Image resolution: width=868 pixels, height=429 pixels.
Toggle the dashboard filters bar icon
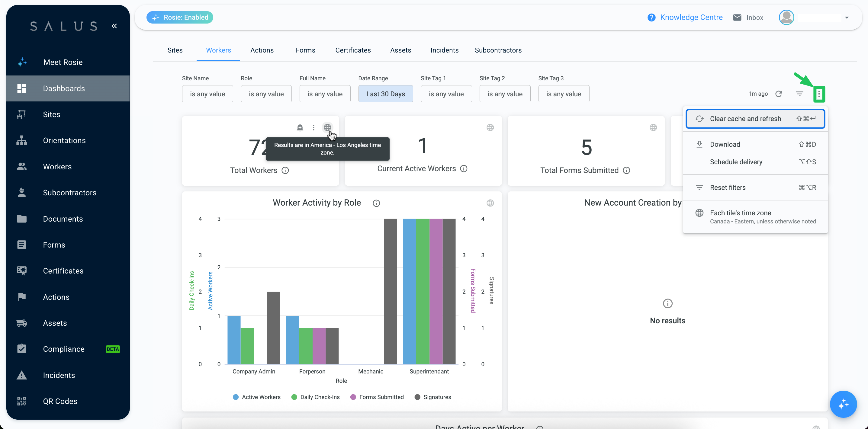(800, 94)
